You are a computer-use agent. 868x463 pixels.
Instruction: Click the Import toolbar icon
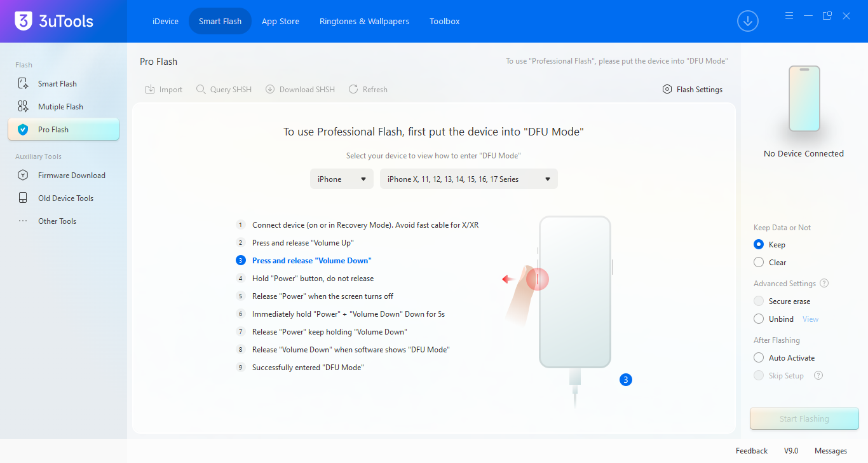click(x=150, y=90)
